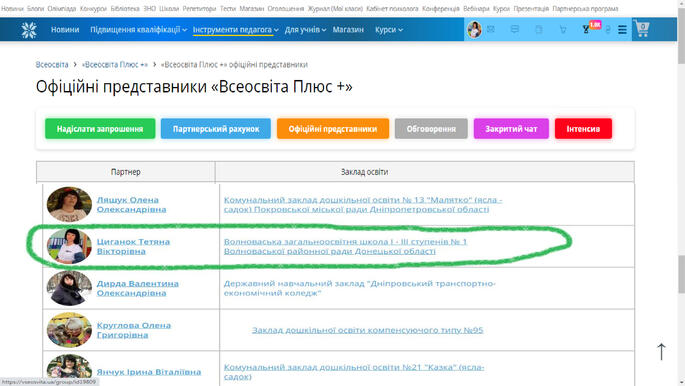
Task: Open Олімпіада in the top link strip
Action: click(x=62, y=8)
